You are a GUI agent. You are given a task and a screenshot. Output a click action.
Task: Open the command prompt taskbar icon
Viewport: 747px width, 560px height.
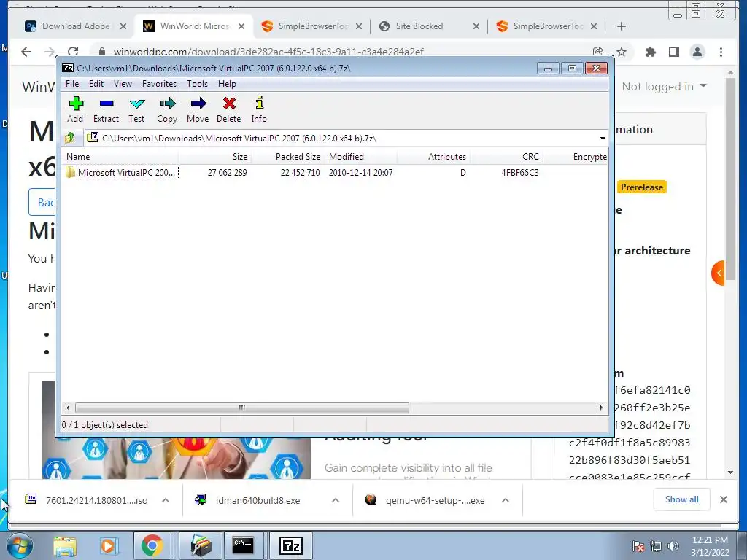click(x=243, y=545)
